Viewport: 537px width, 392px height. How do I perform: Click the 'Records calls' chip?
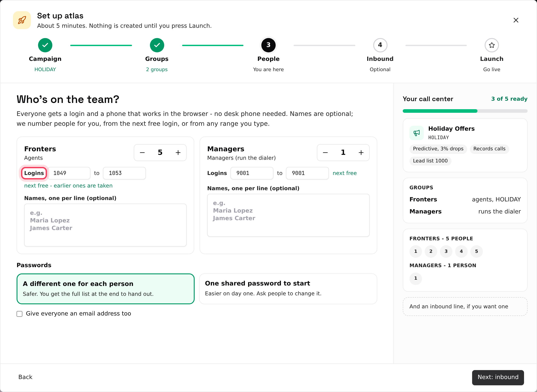(x=489, y=149)
